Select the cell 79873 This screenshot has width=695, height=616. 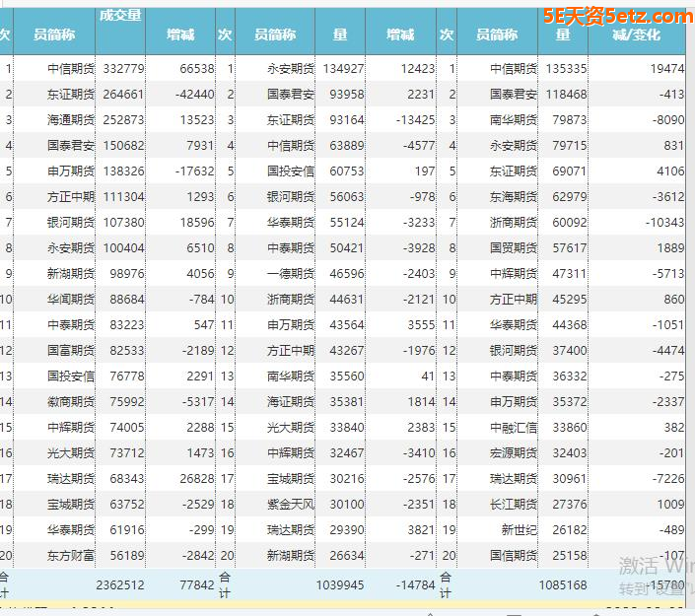click(570, 120)
